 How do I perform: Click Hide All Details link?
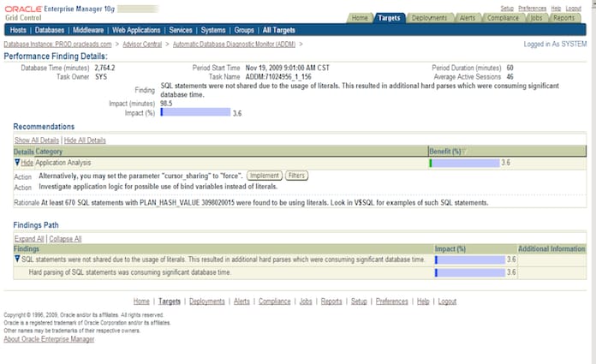[x=85, y=140]
